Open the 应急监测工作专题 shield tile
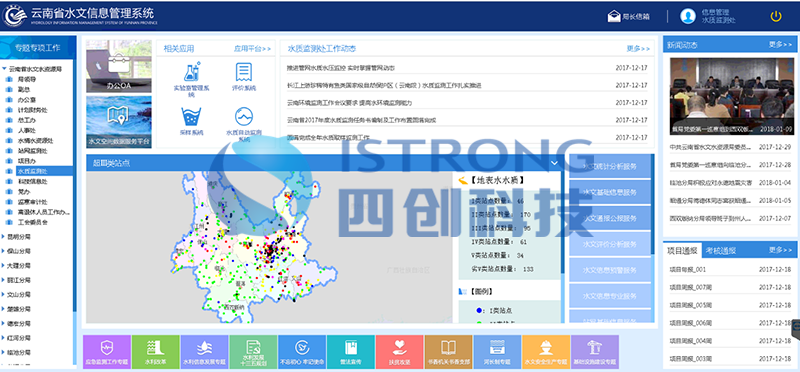Image resolution: width=800 pixels, height=372 pixels. pos(107,352)
